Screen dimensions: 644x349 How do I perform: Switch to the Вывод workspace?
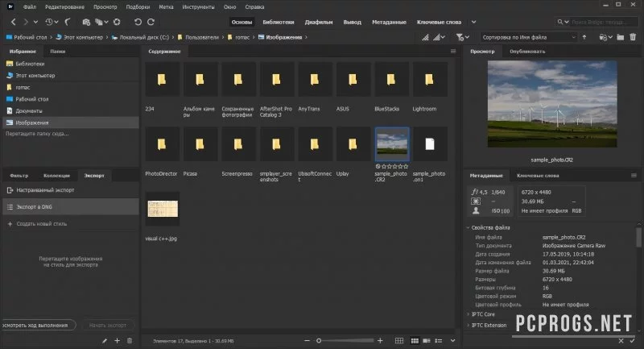click(353, 23)
